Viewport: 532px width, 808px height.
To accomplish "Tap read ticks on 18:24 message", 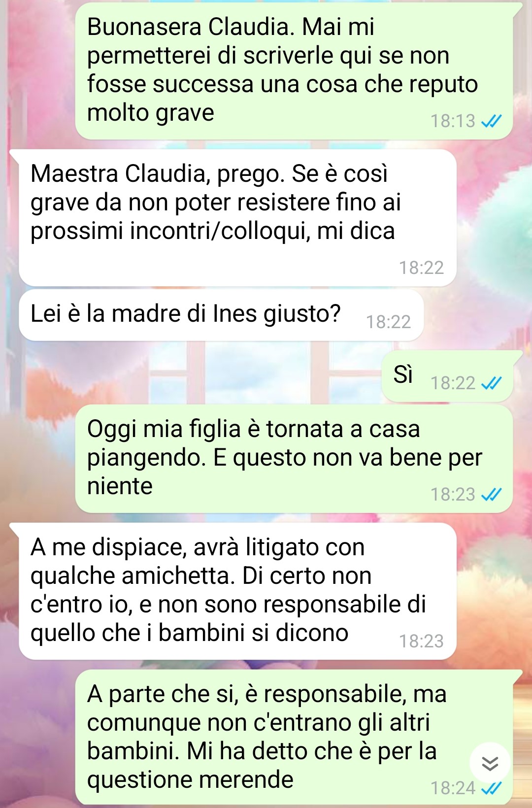I will [x=491, y=788].
